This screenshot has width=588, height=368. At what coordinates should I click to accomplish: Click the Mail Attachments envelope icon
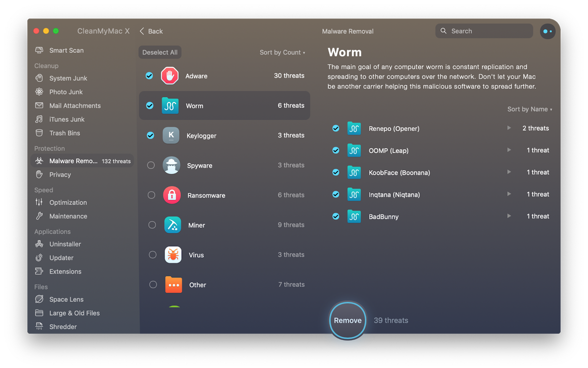coord(39,106)
